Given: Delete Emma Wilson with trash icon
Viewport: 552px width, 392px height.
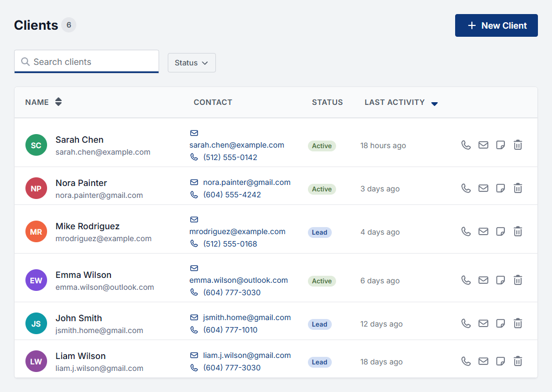Looking at the screenshot, I should (x=517, y=280).
